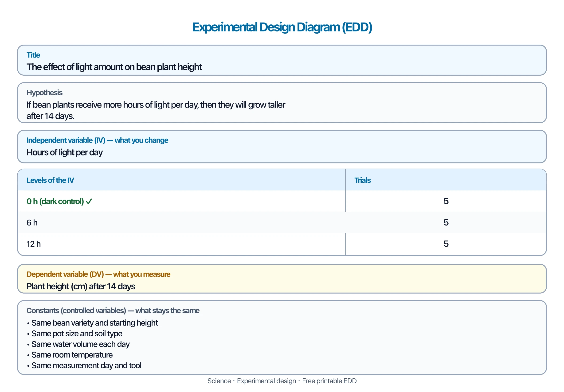The image size is (564, 392).
Task: Click the green checkmark beside dark control
Action: pos(89,202)
